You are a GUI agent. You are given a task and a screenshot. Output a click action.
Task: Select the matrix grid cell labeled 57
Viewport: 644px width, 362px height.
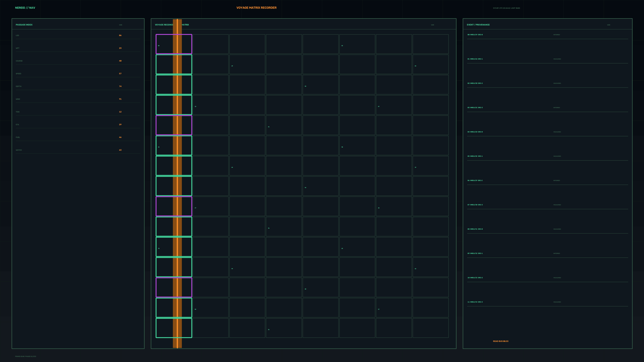click(394, 308)
